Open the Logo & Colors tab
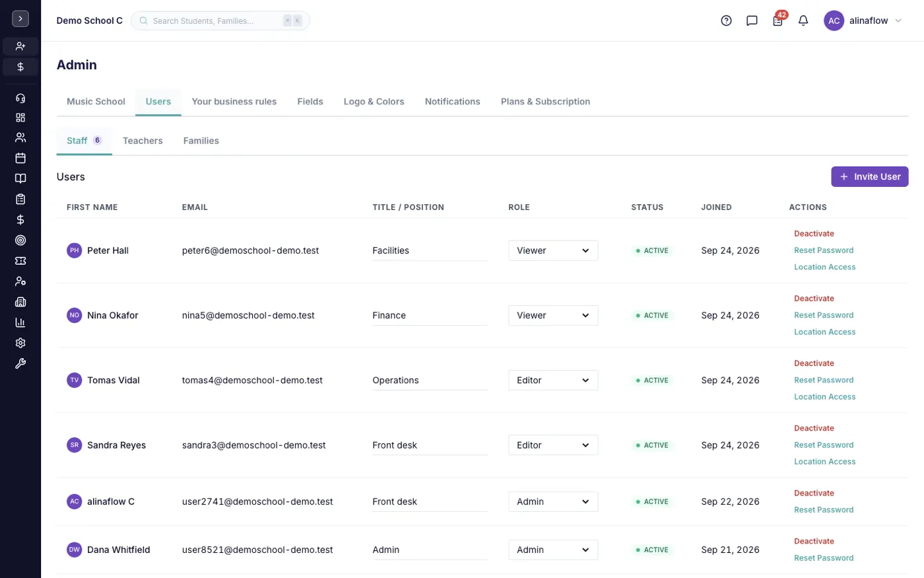Viewport: 924px width, 578px height. pyautogui.click(x=374, y=101)
